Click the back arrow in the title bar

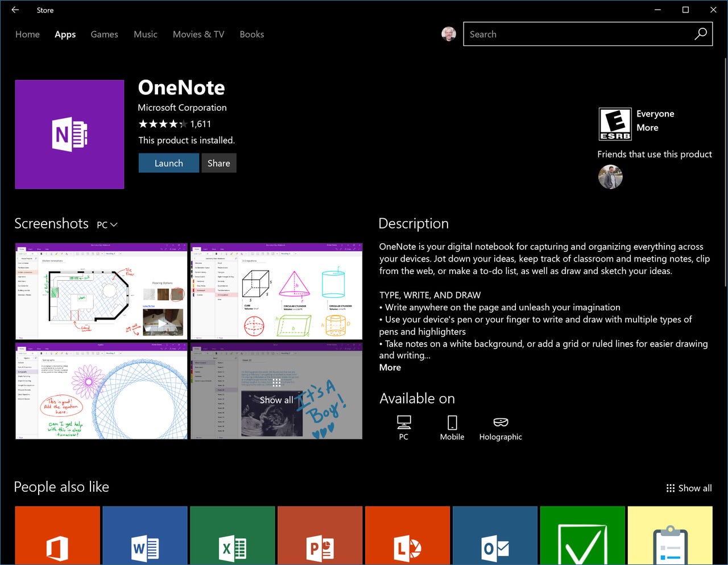pyautogui.click(x=15, y=10)
